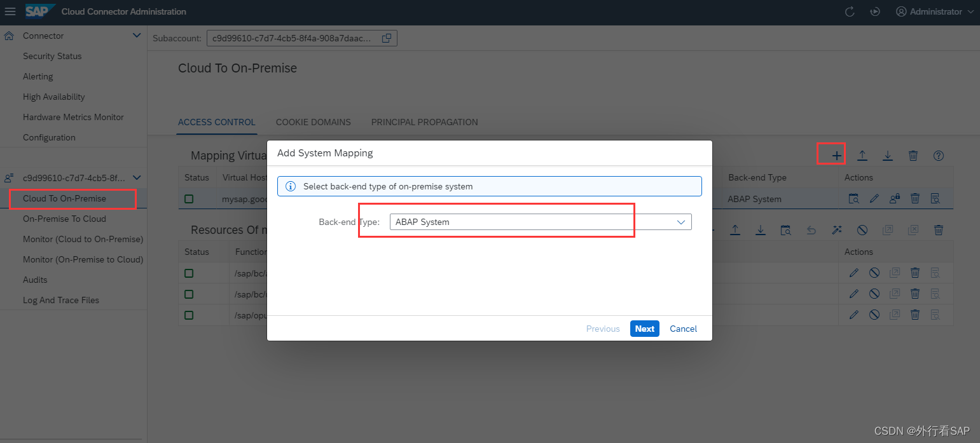Disable the /sap/opu resource row

pos(874,315)
